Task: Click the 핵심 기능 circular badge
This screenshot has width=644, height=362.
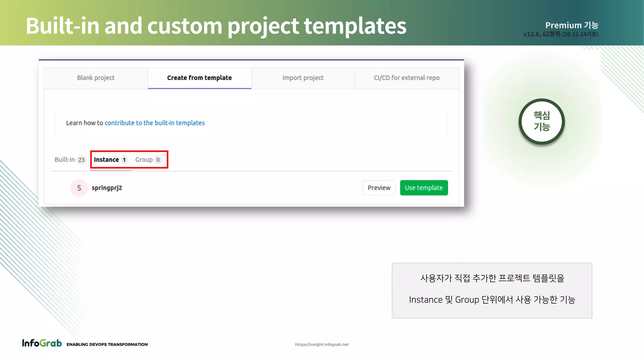Action: click(541, 121)
